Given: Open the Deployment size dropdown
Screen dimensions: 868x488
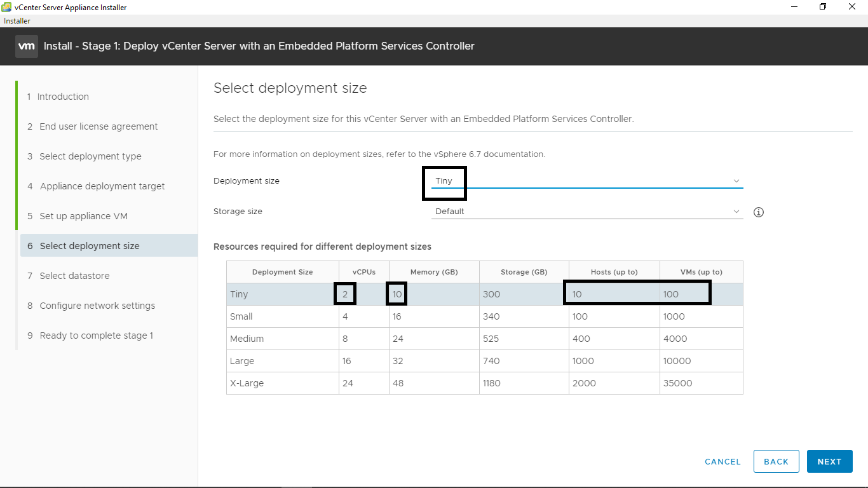Looking at the screenshot, I should click(586, 181).
